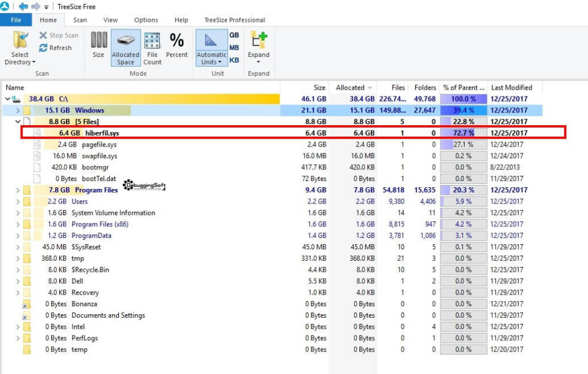Sort by Allocated column header
This screenshot has height=374, width=588.
353,87
